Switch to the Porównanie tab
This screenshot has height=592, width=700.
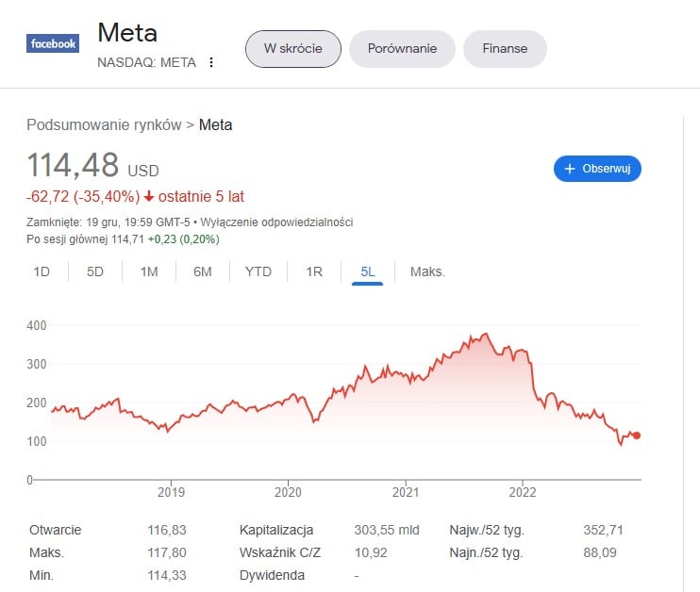click(x=402, y=49)
